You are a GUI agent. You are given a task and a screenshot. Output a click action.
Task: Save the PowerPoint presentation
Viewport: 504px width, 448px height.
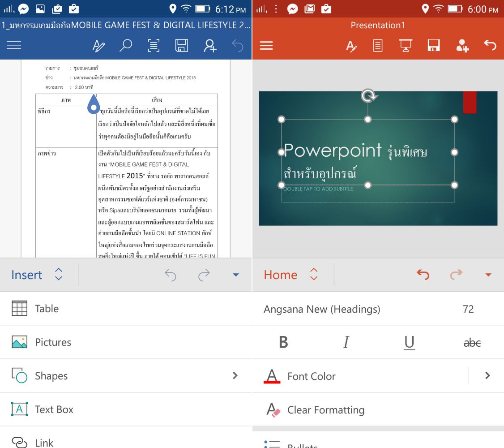click(x=434, y=45)
